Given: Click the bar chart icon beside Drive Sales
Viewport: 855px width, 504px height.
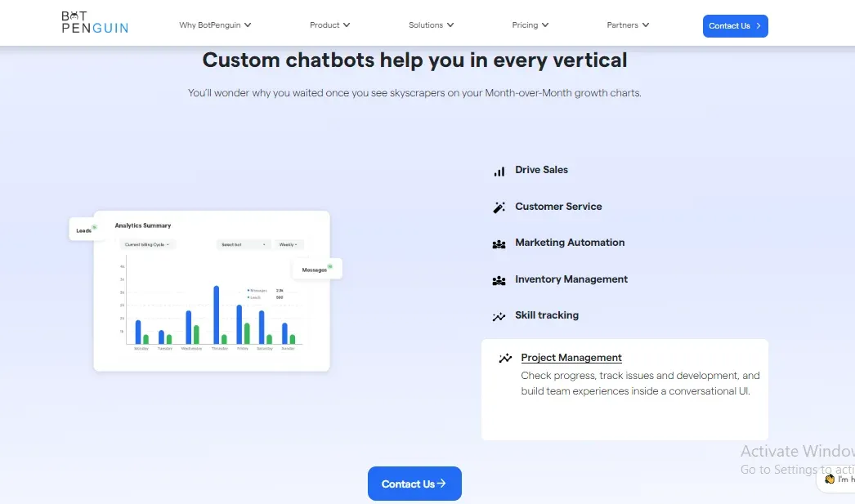Looking at the screenshot, I should pos(499,172).
